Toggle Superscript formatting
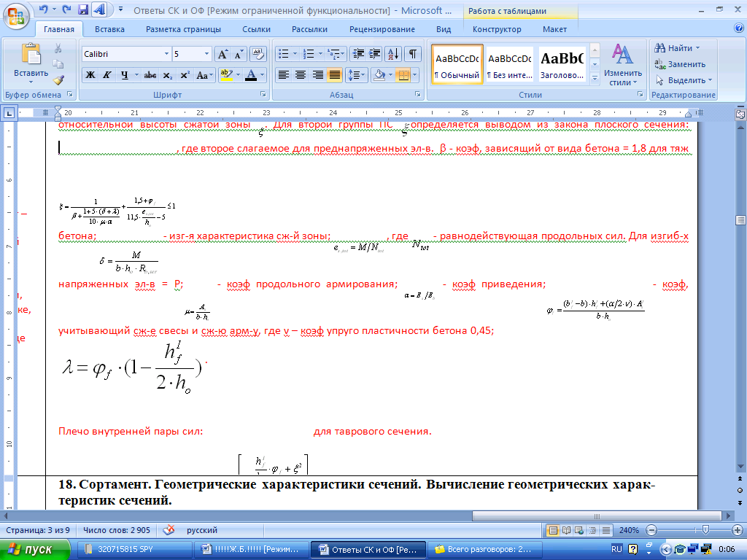 tap(185, 75)
